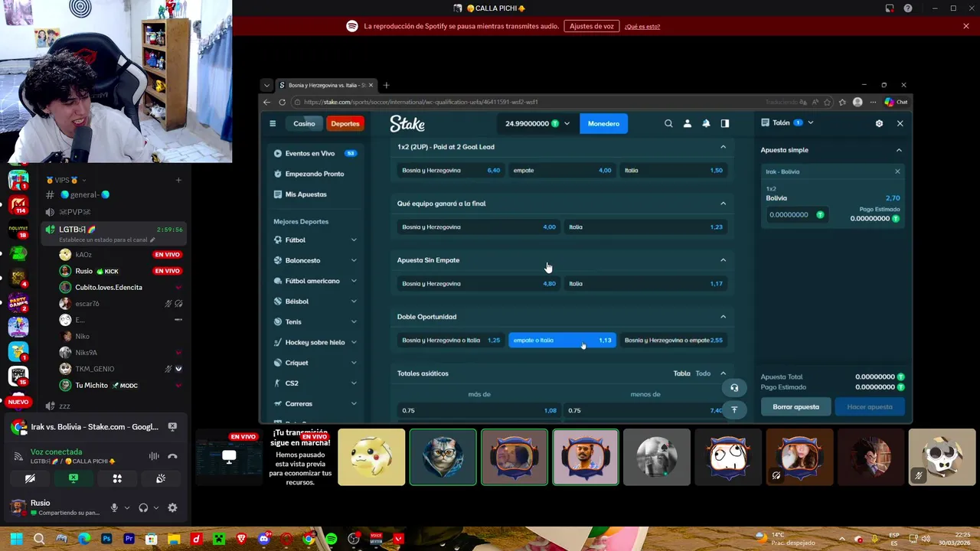Open Spotify from the taskbar

click(x=331, y=539)
